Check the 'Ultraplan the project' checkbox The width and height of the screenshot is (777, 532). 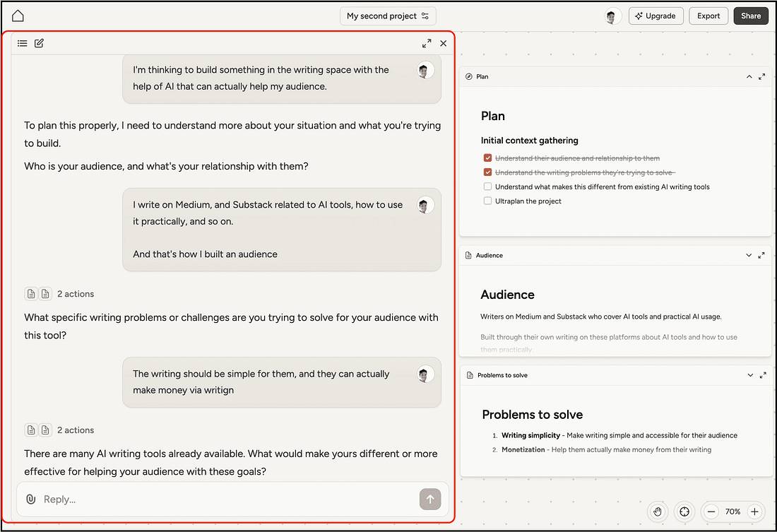[487, 201]
